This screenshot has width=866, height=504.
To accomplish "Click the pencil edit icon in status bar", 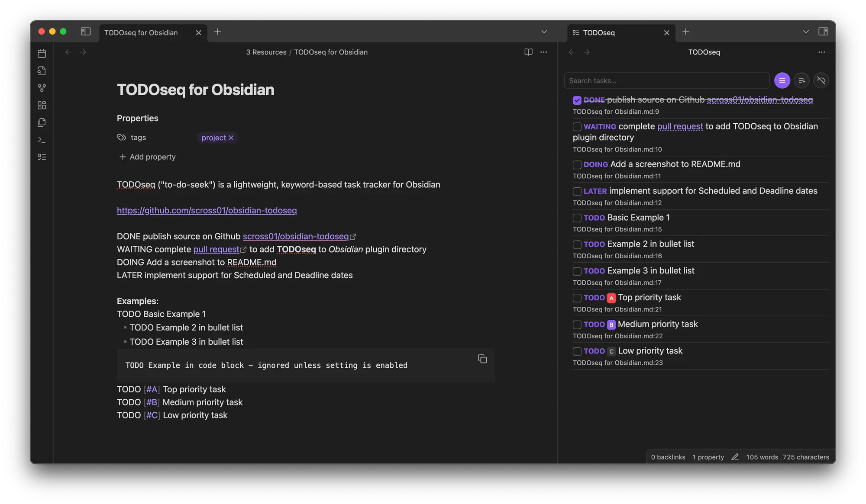I will pos(735,457).
